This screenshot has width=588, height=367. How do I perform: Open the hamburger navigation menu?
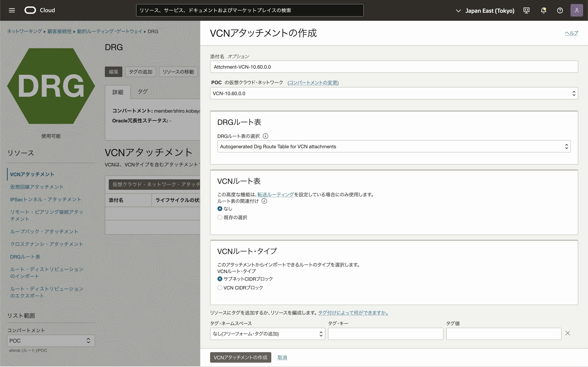tap(12, 10)
